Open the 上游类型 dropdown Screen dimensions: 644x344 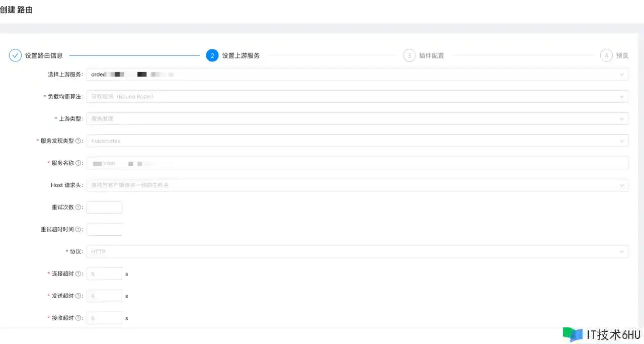357,119
